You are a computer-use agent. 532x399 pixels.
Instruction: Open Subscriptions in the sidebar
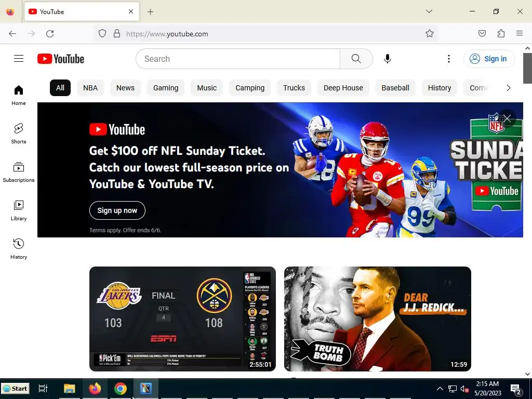[19, 172]
